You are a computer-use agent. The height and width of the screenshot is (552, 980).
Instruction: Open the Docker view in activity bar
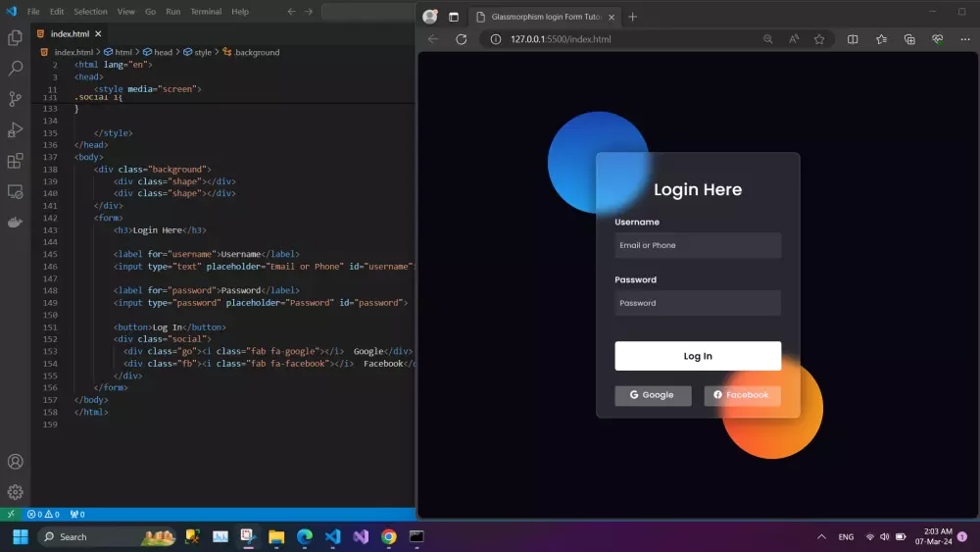point(15,222)
